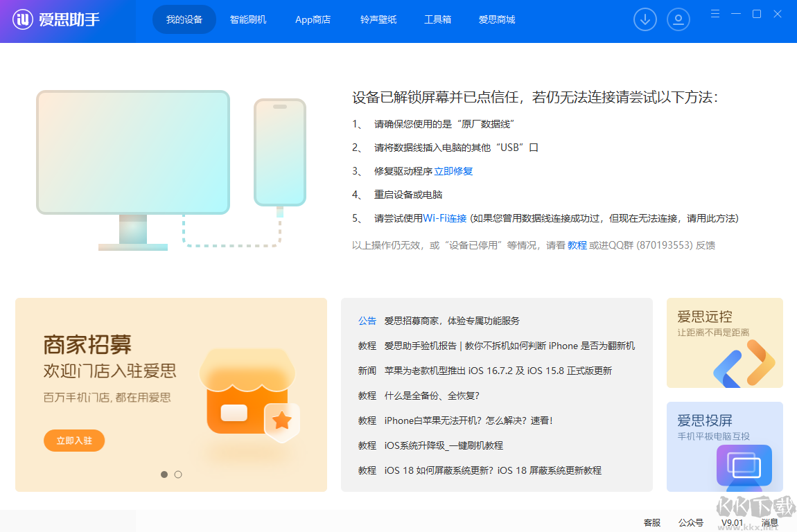This screenshot has width=797, height=532.
Task: Open the 爱思商城 tab
Action: pyautogui.click(x=497, y=20)
